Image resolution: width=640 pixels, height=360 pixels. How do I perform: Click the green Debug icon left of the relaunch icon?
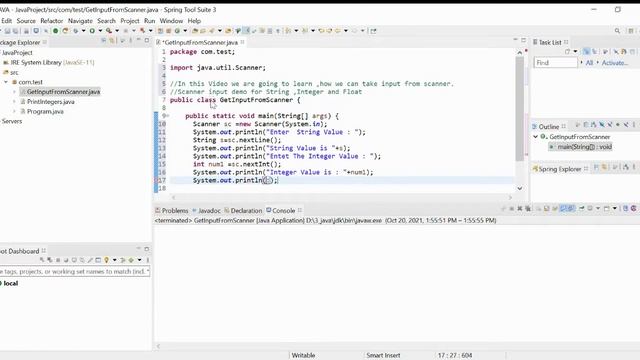point(56,31)
